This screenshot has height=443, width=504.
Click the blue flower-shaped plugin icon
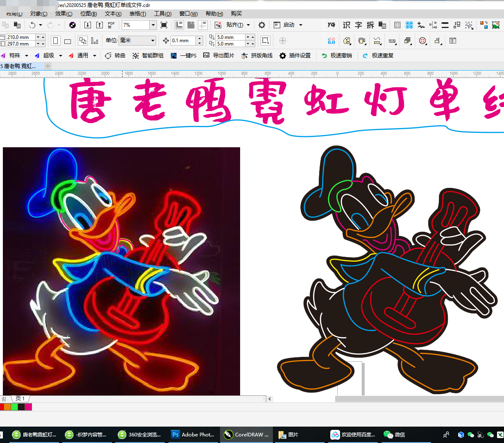(409, 25)
